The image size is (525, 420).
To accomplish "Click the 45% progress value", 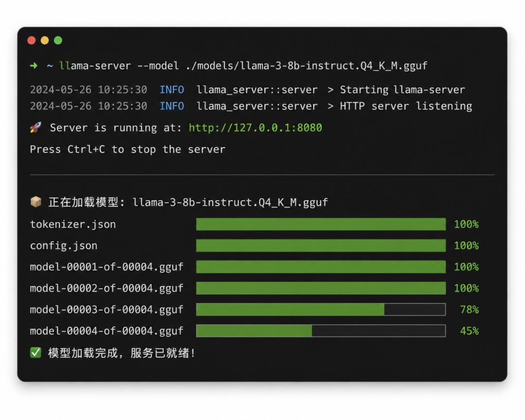I will [470, 331].
